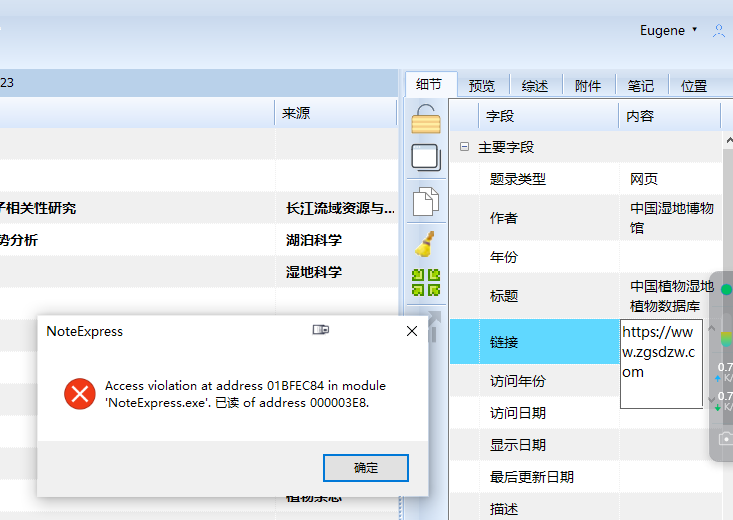Select the 作者 field row

click(586, 217)
